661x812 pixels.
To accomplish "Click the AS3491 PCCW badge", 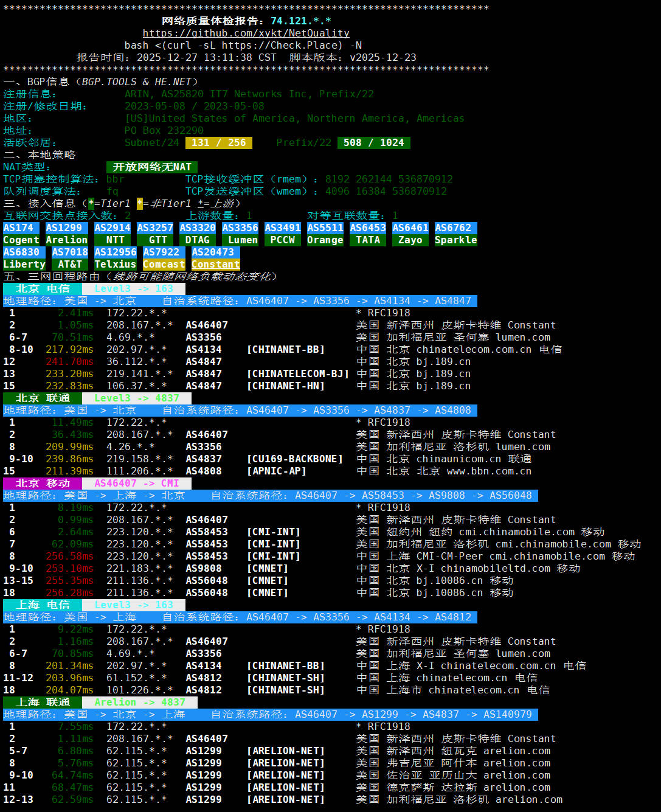I will (283, 234).
